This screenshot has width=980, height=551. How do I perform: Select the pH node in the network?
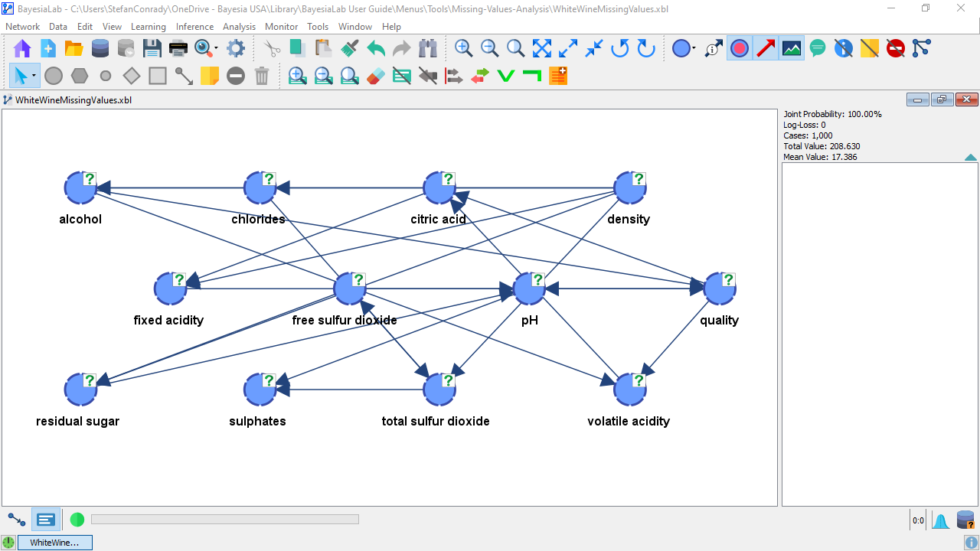click(528, 289)
